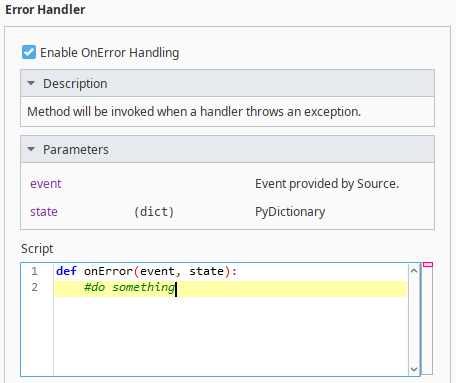Click the Error Handler title
The width and height of the screenshot is (456, 383).
[45, 10]
